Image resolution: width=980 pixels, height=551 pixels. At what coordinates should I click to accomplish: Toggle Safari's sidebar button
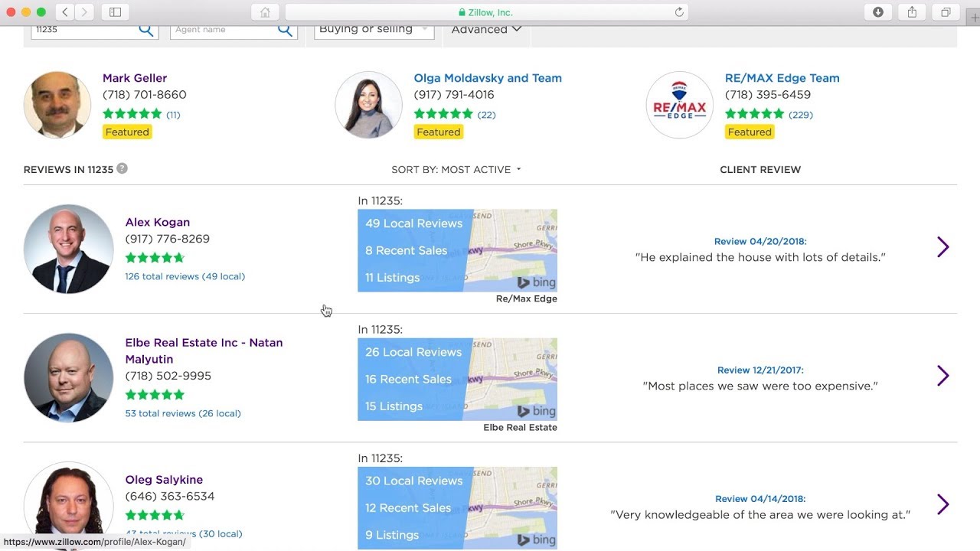pyautogui.click(x=115, y=12)
